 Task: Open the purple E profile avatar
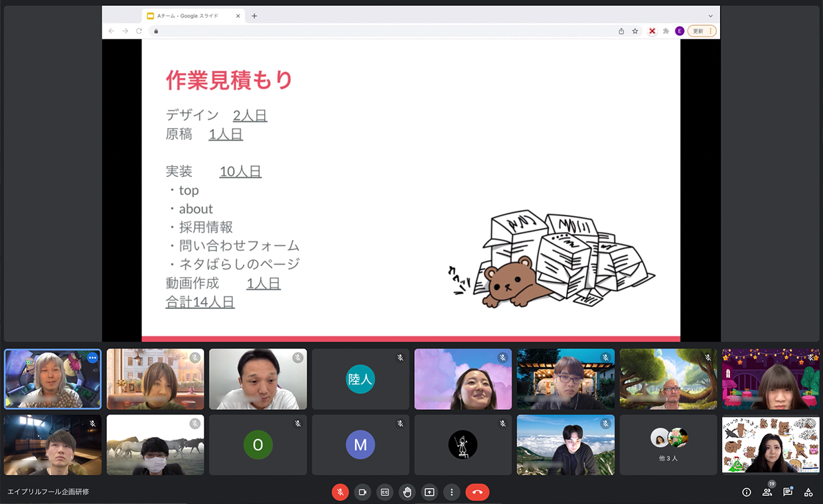[680, 31]
